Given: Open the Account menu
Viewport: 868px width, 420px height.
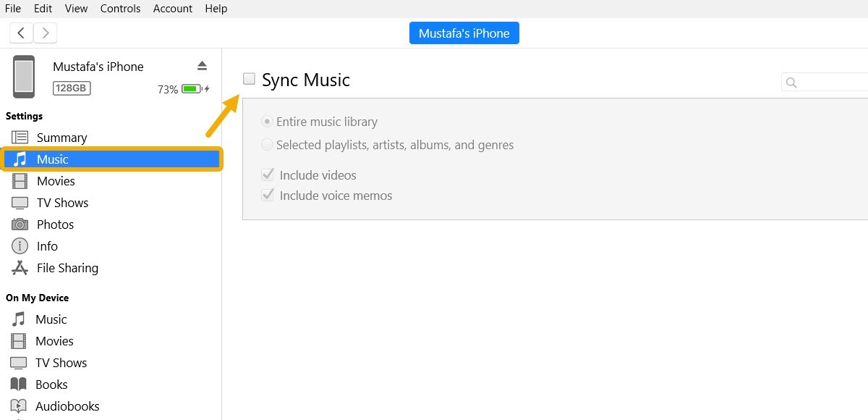Looking at the screenshot, I should tap(172, 8).
